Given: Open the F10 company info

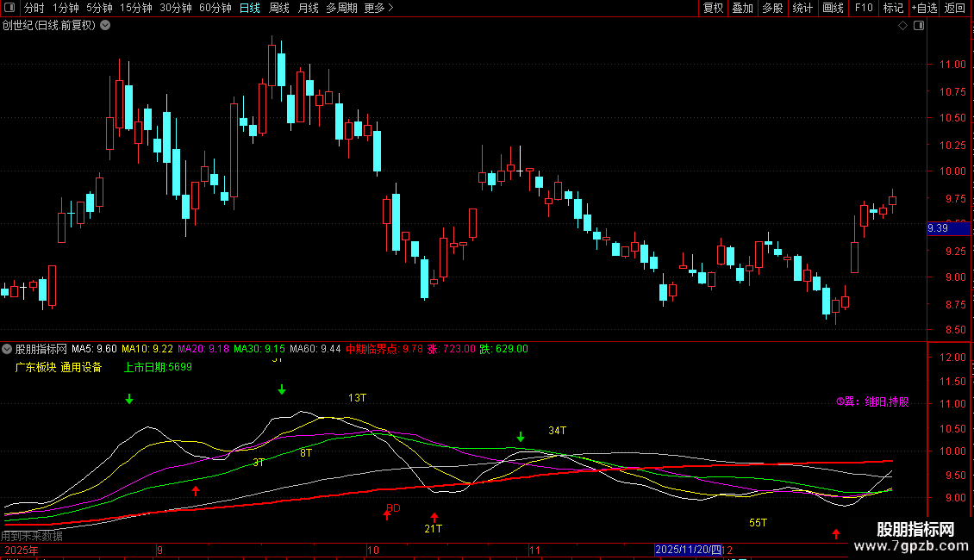Looking at the screenshot, I should point(864,8).
